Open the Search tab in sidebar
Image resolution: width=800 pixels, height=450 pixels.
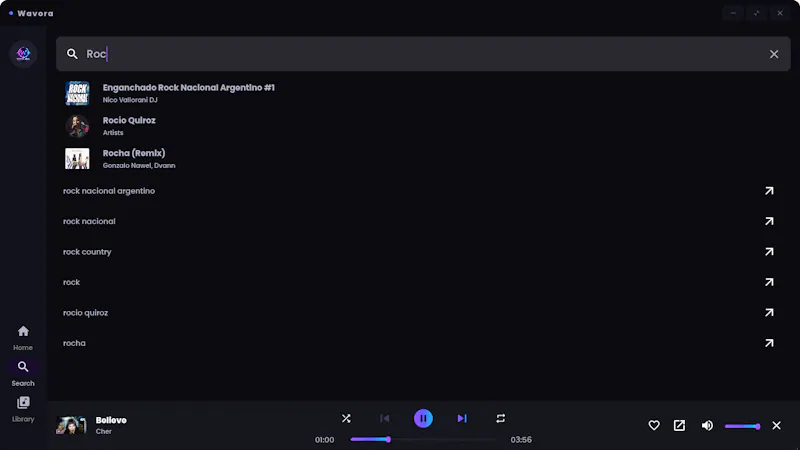23,373
